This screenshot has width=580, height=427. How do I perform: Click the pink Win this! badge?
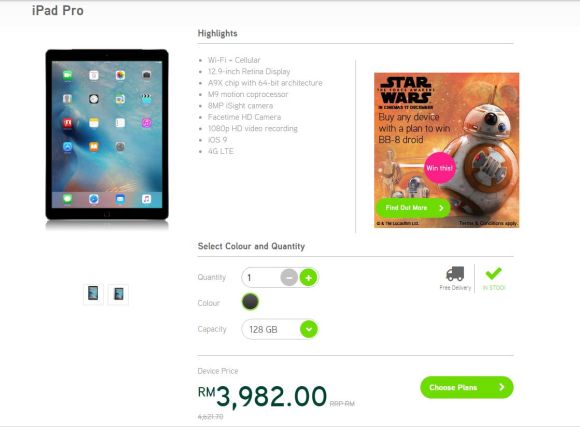439,168
